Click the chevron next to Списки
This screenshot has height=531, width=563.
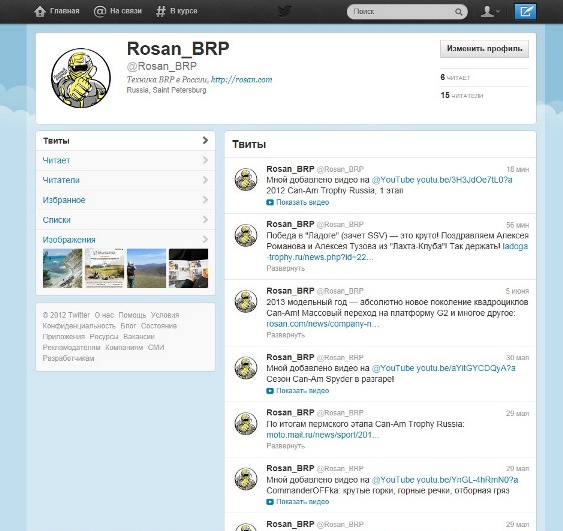tap(205, 219)
